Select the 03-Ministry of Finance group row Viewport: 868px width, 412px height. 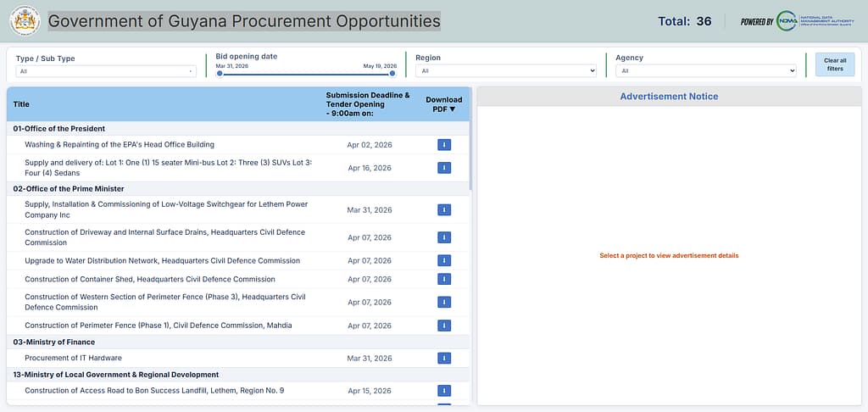tap(238, 342)
